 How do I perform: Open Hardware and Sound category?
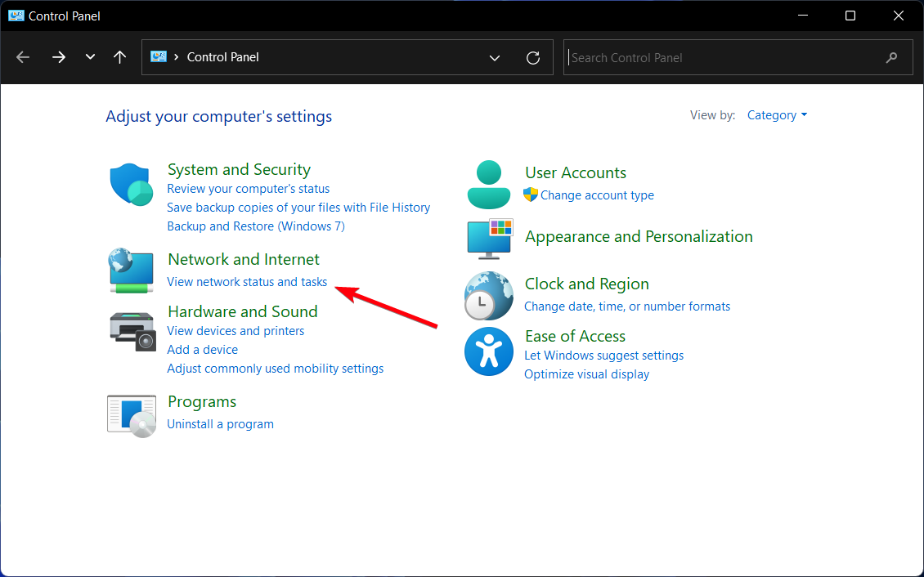coord(242,311)
